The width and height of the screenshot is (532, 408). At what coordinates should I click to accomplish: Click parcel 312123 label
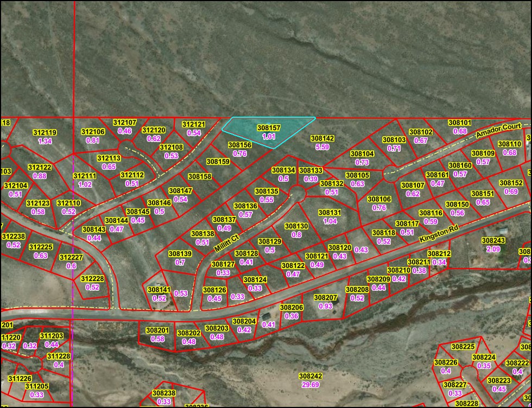pos(38,203)
